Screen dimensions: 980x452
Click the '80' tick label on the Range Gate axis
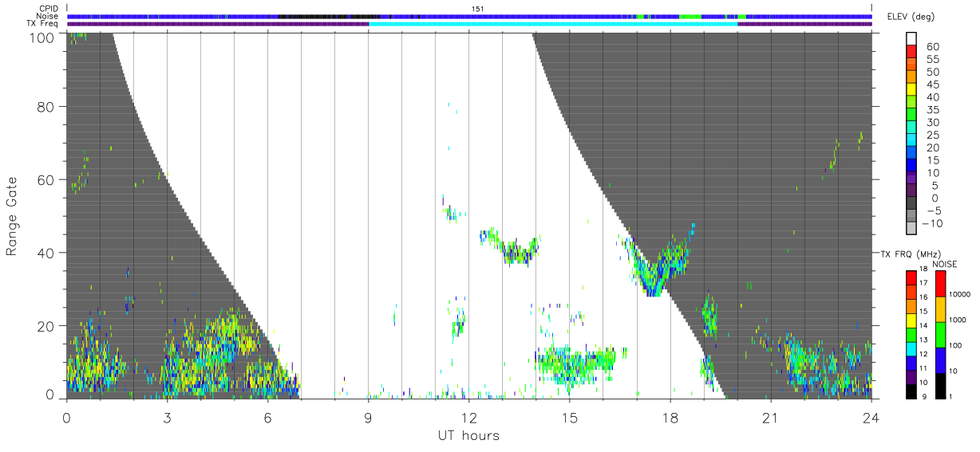pyautogui.click(x=46, y=107)
